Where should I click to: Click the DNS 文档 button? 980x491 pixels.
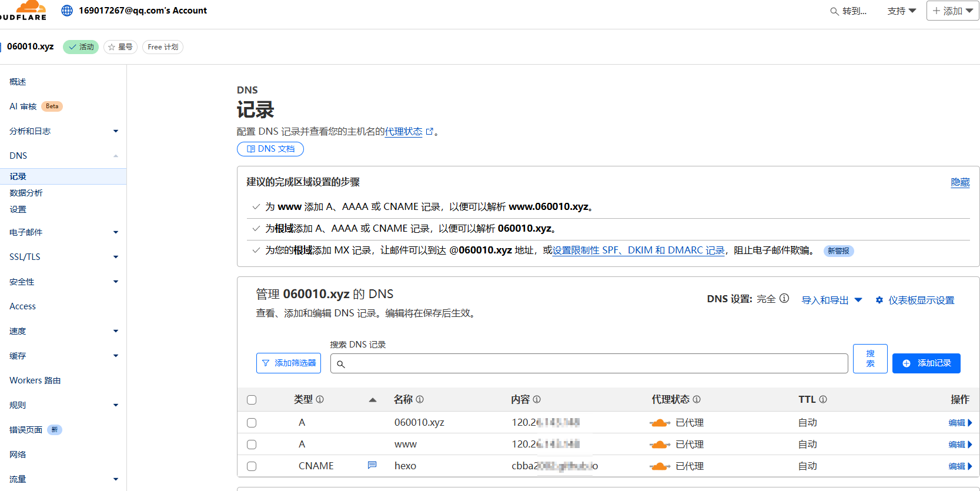click(x=270, y=149)
